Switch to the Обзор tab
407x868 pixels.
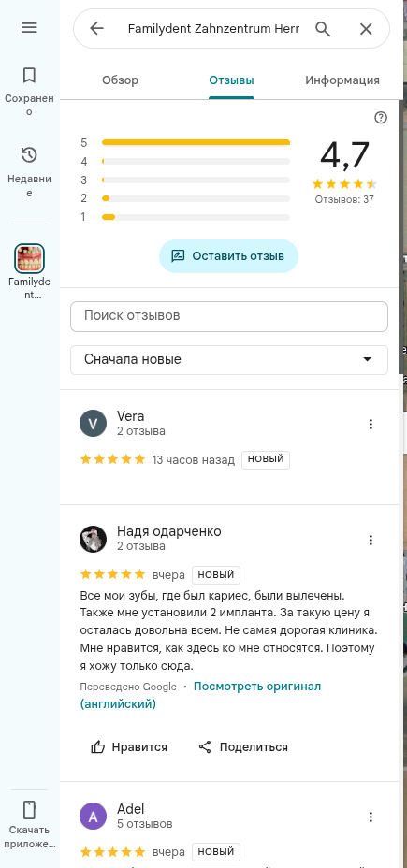(x=120, y=80)
